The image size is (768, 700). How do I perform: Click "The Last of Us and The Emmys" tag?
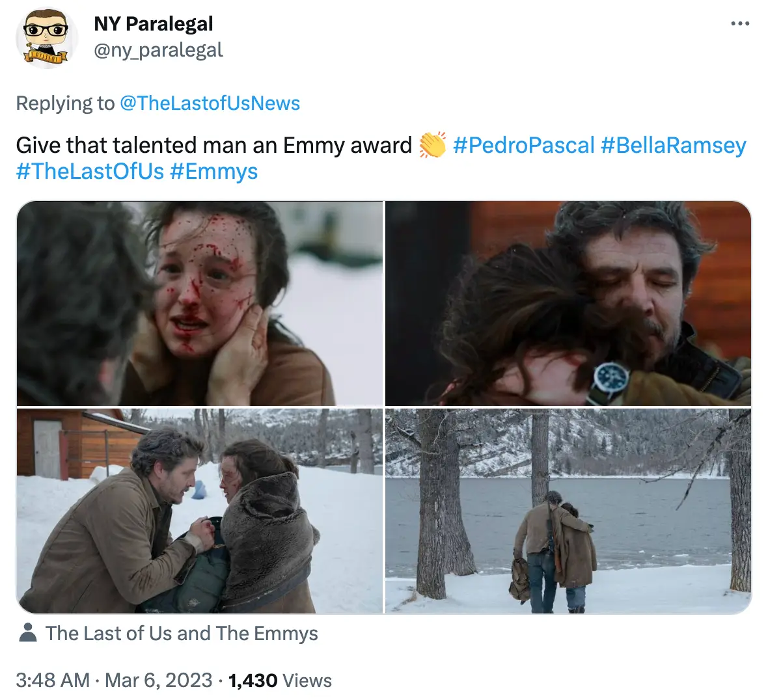coord(182,633)
